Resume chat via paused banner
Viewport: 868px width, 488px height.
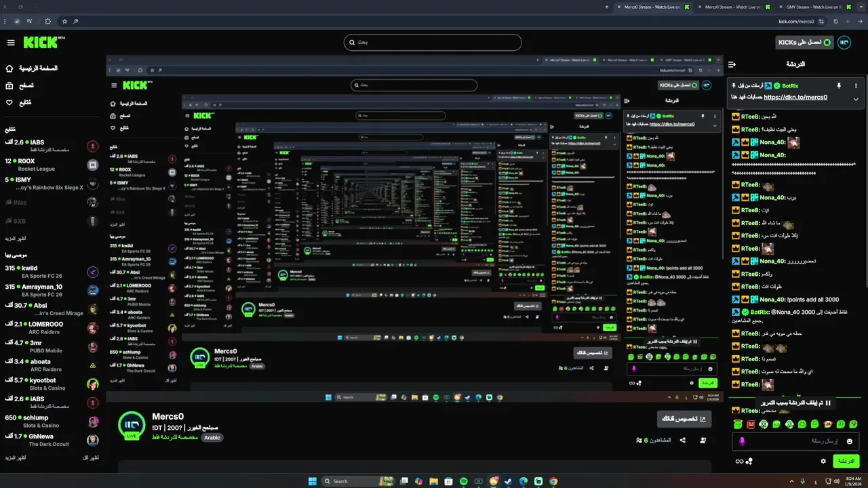(x=795, y=403)
